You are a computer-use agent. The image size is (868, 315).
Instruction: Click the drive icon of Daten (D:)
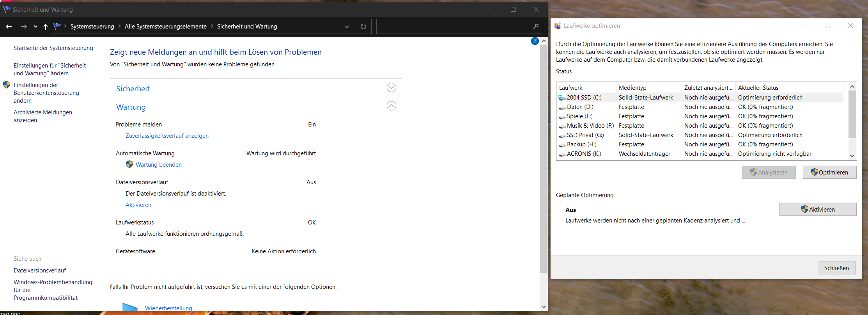pyautogui.click(x=562, y=107)
